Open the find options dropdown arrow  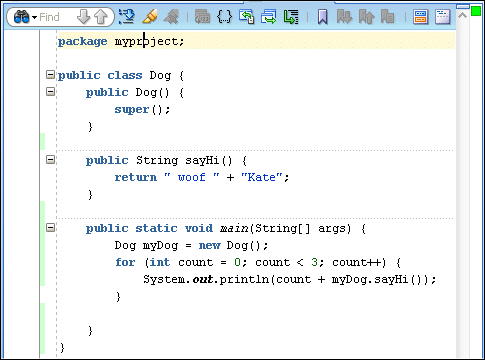[x=34, y=17]
